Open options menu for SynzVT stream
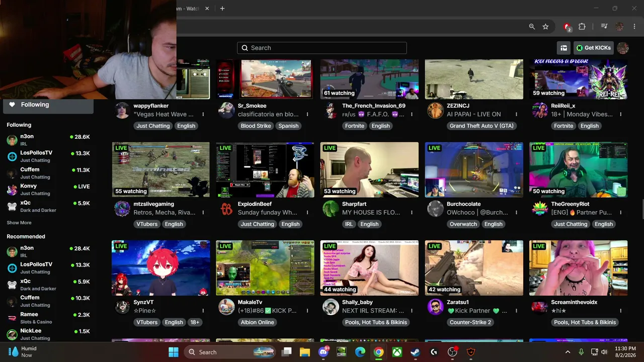The height and width of the screenshot is (362, 644). 203,310
